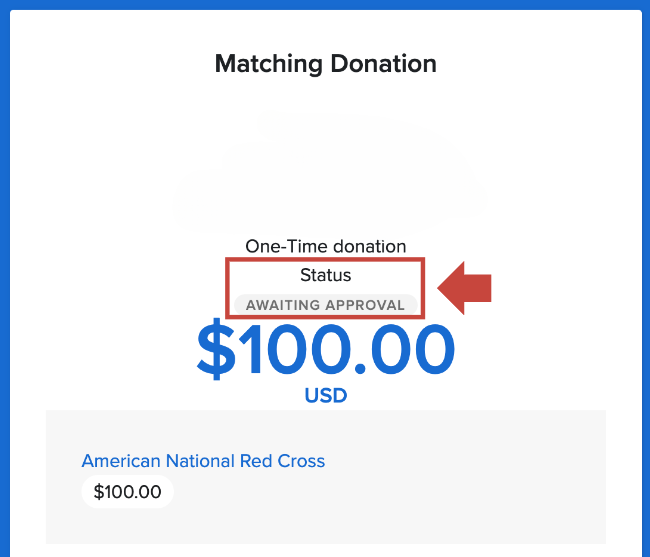Image resolution: width=650 pixels, height=557 pixels.
Task: Click the Matching Donation heading
Action: 325,64
